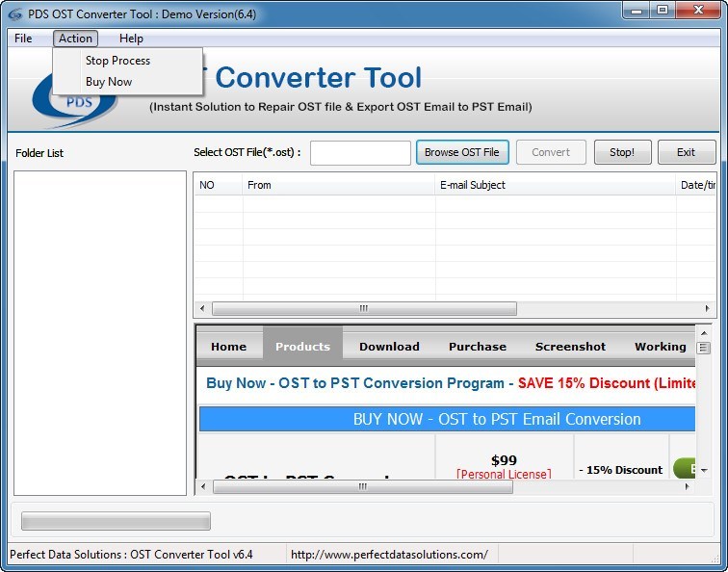Click the Perfect Data Solutions status text
Image resolution: width=728 pixels, height=572 pixels.
(131, 555)
